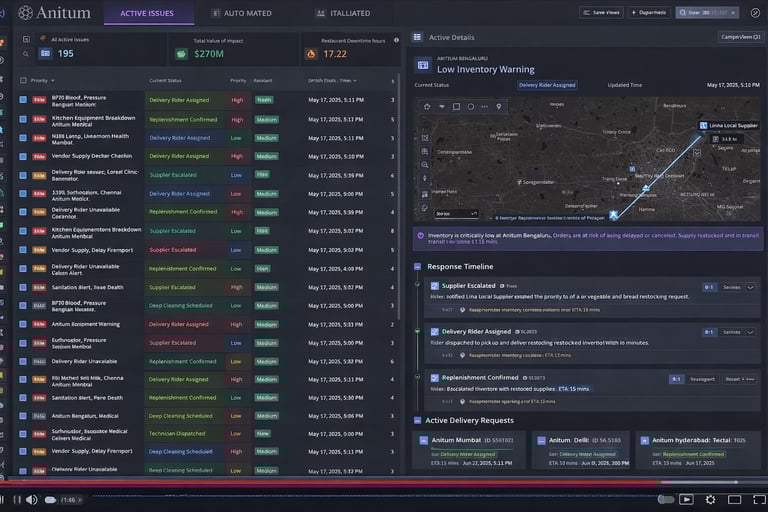Select the circle tool in map toolbar
Screen dimensions: 768x512
[471, 106]
